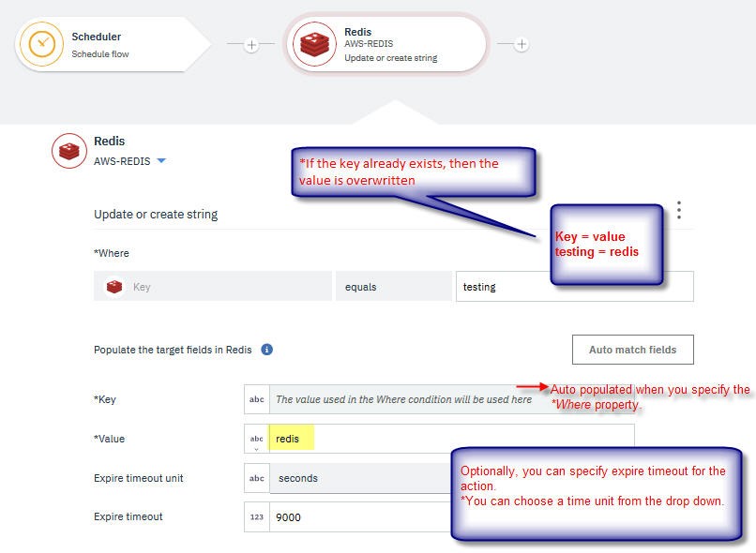Click abc type icon for Expire timeout unit
Viewport: 756px width, 553px height.
pos(256,478)
